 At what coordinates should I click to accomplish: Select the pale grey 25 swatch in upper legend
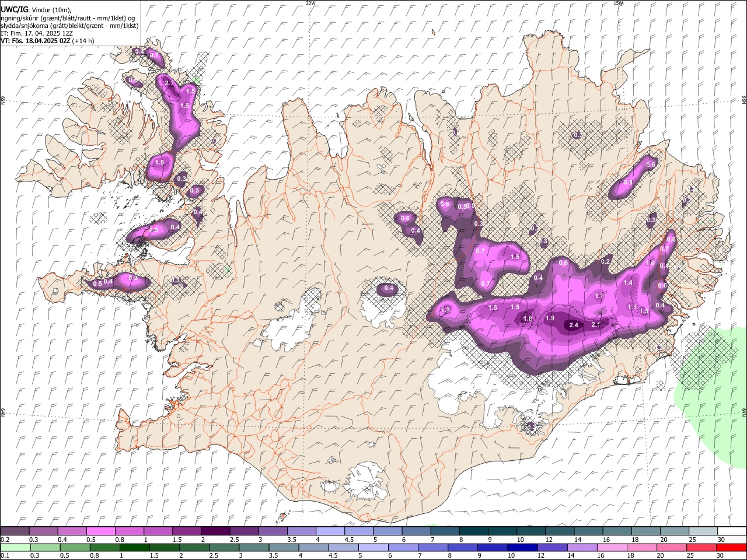703,531
